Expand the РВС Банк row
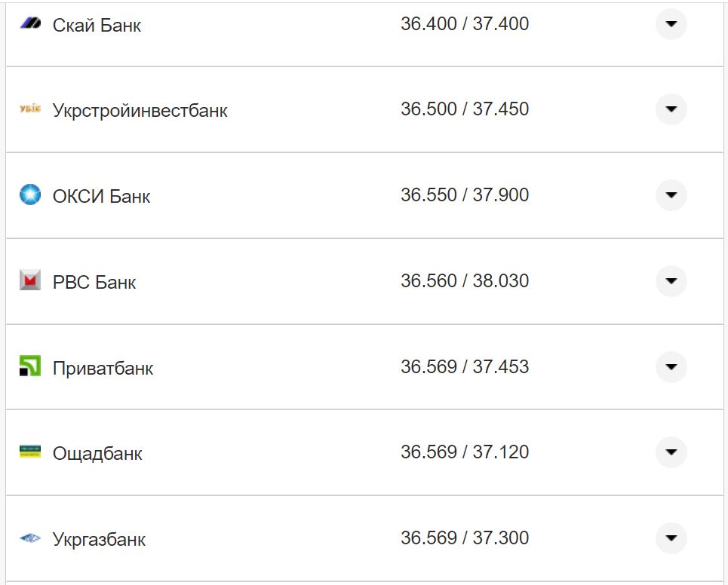This screenshot has height=585, width=728. [671, 281]
